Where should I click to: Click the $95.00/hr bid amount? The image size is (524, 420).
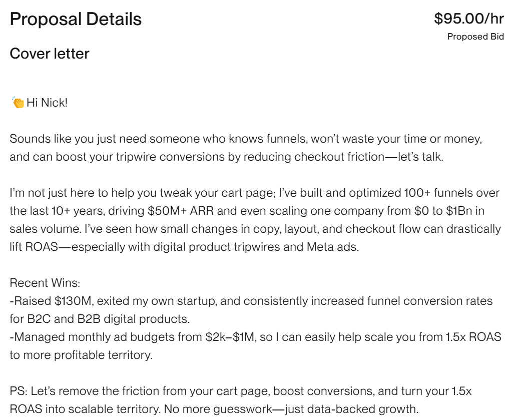(x=469, y=19)
